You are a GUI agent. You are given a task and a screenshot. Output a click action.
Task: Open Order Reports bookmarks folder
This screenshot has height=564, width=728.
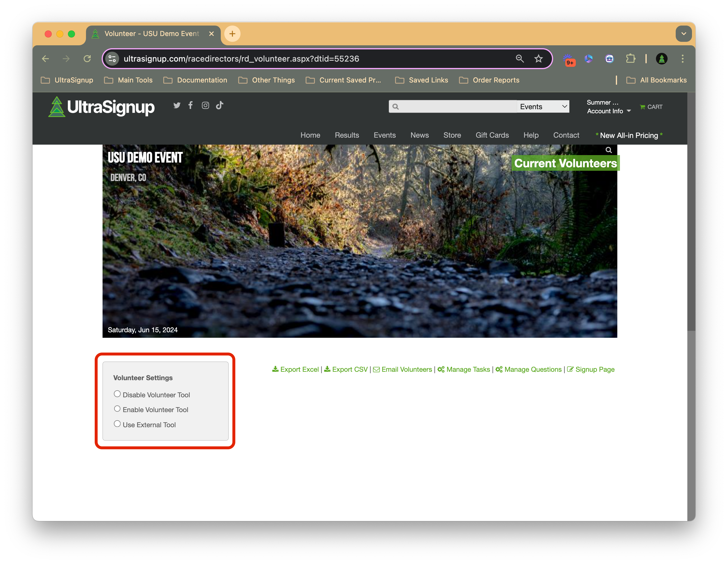489,80
